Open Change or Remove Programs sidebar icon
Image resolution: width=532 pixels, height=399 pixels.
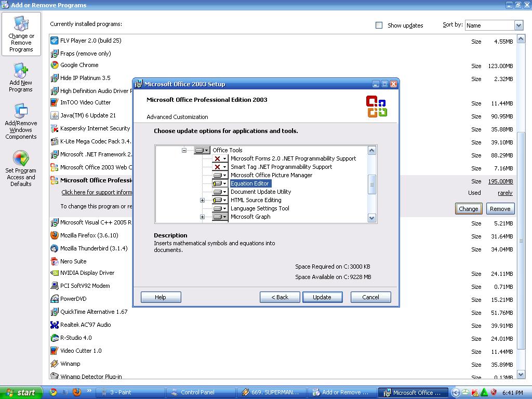(21, 34)
